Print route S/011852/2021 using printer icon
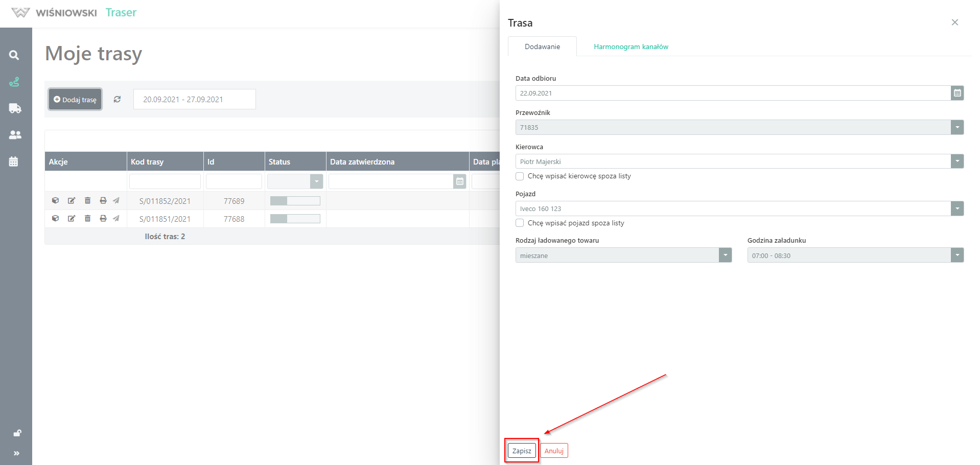 (x=103, y=201)
